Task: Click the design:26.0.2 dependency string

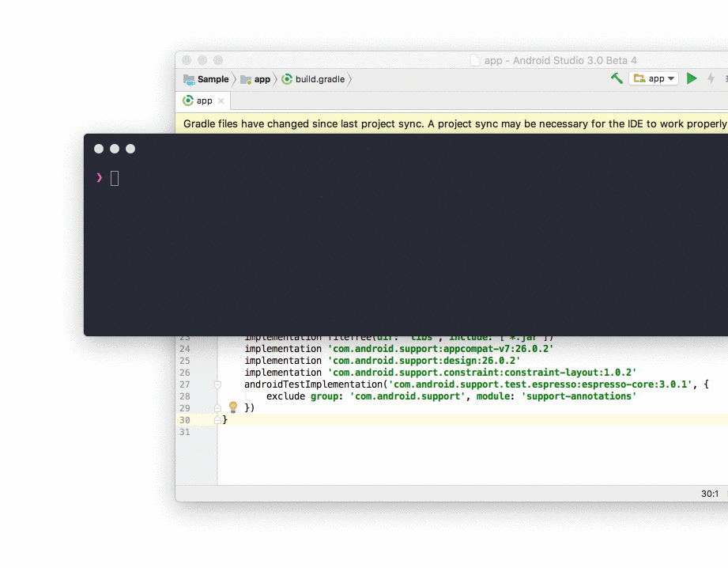Action: pyautogui.click(x=424, y=361)
